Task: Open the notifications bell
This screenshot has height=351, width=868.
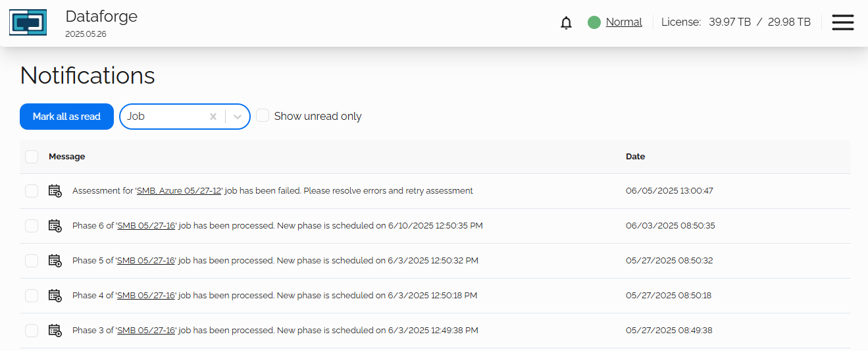Action: pos(566,23)
